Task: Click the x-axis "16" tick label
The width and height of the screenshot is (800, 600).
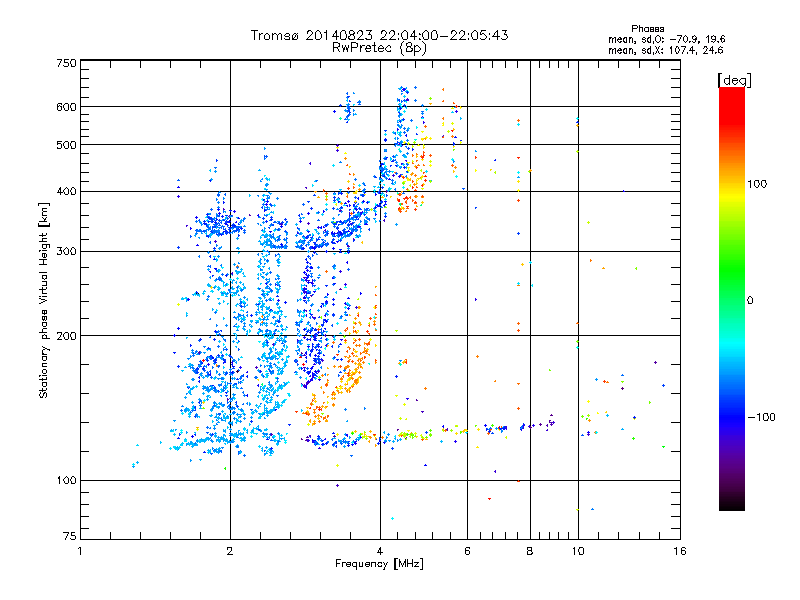Action: [x=680, y=551]
